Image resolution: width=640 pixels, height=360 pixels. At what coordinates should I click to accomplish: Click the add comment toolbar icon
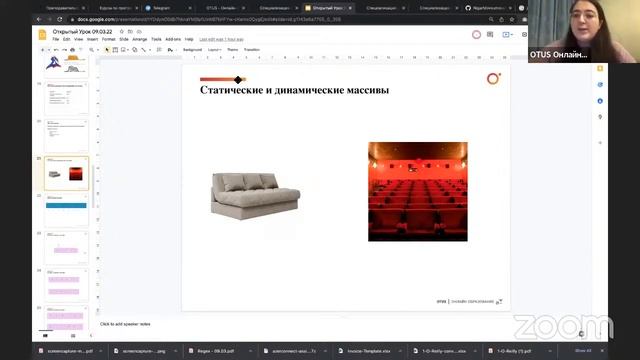[159, 50]
